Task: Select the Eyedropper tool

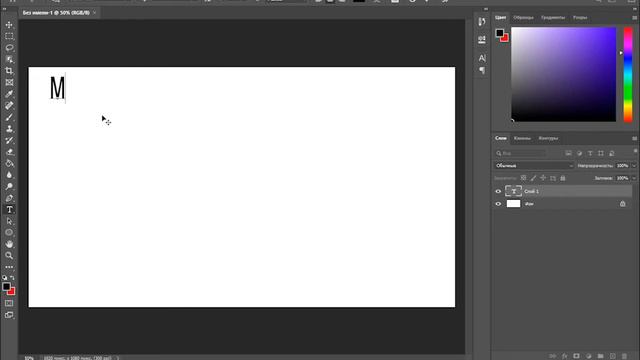Action: [9, 94]
